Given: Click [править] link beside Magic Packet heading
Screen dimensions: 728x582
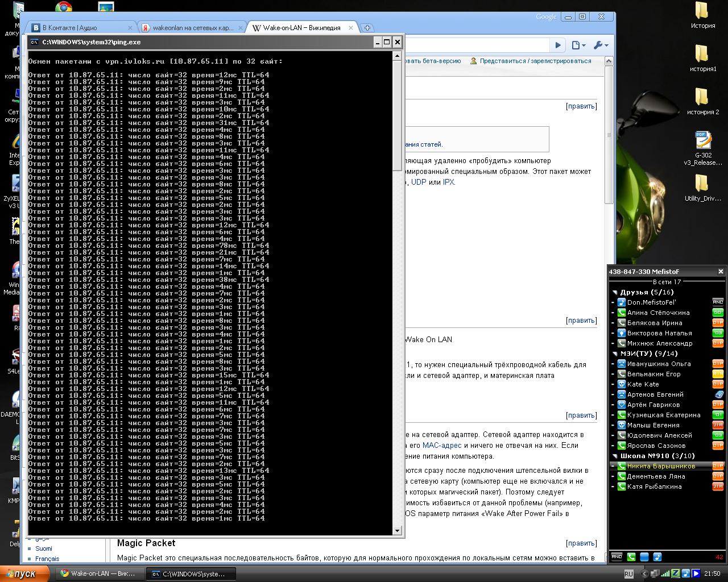Looking at the screenshot, I should 581,543.
